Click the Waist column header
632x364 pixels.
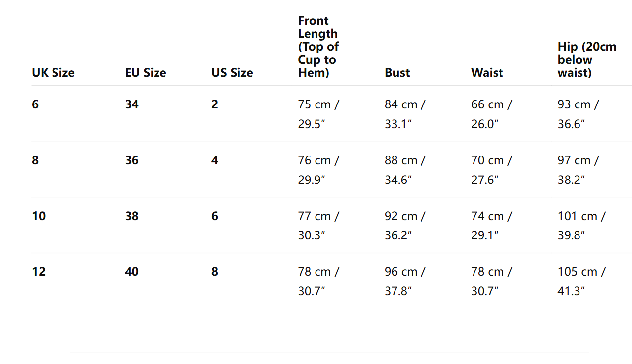[x=487, y=73]
